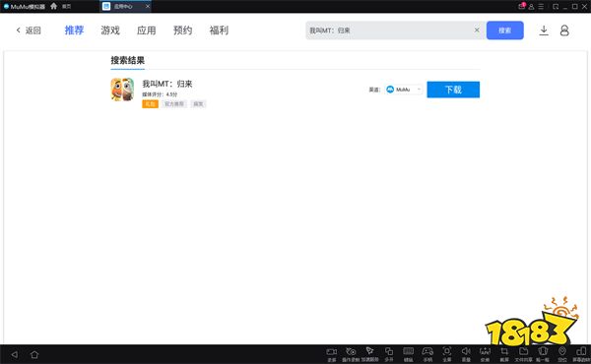This screenshot has height=364, width=591.
Task: Open the shared folder file icon
Action: pyautogui.click(x=524, y=354)
